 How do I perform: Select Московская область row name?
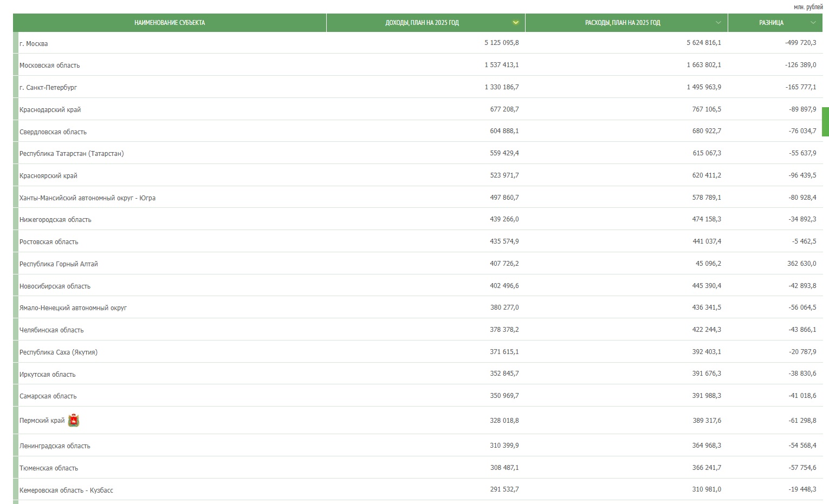point(50,66)
